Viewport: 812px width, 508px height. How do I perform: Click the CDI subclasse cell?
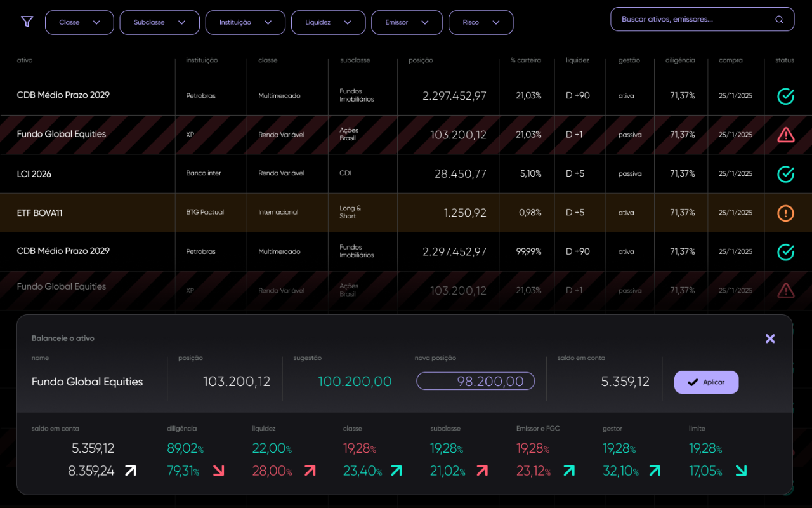point(345,173)
